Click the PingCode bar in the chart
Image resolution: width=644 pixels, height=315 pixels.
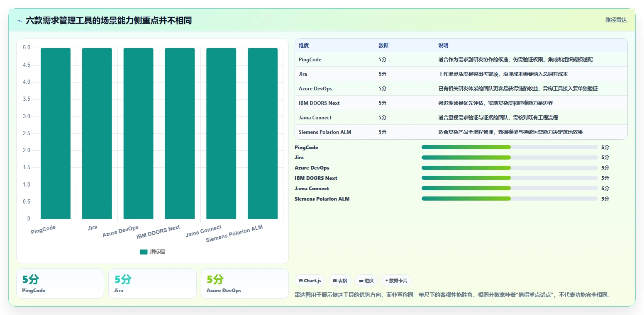click(x=56, y=133)
